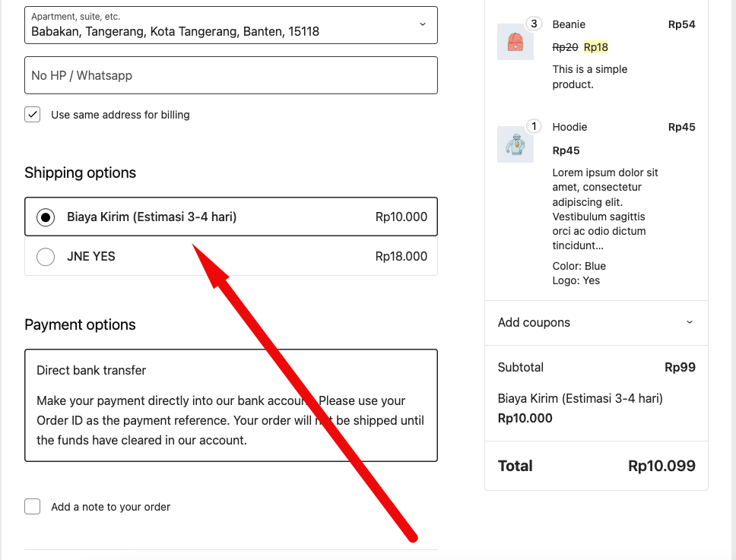
Task: Click the Beanie quantity badge showing 3
Action: [534, 24]
